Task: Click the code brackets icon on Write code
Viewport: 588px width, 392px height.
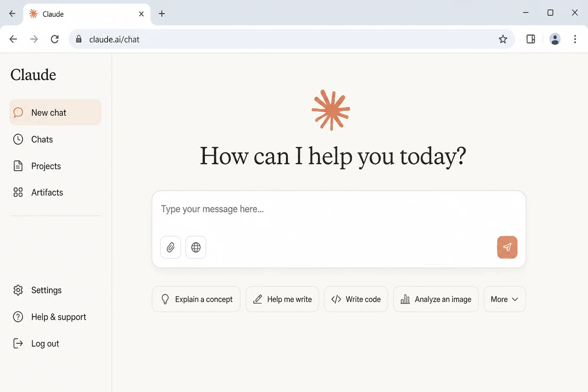Action: (x=336, y=299)
